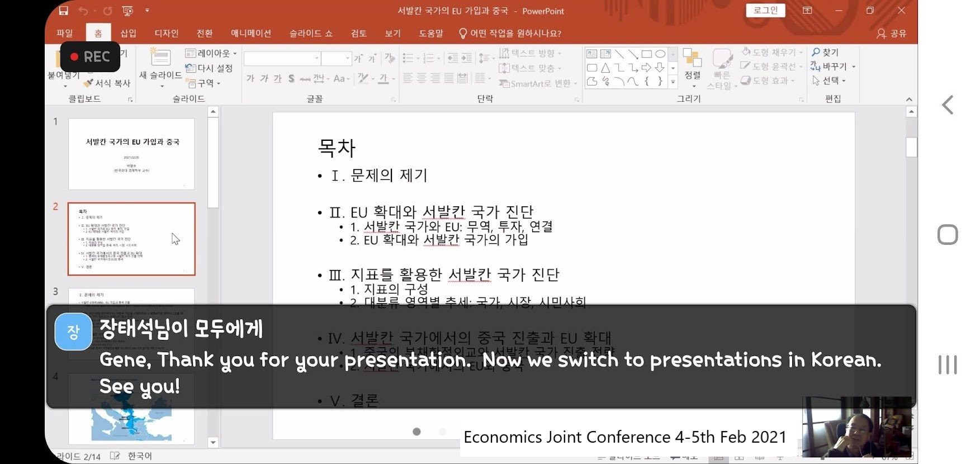Viewport: 980px width, 464px height.
Task: Open the 전환 ribbon tab
Action: coord(205,33)
